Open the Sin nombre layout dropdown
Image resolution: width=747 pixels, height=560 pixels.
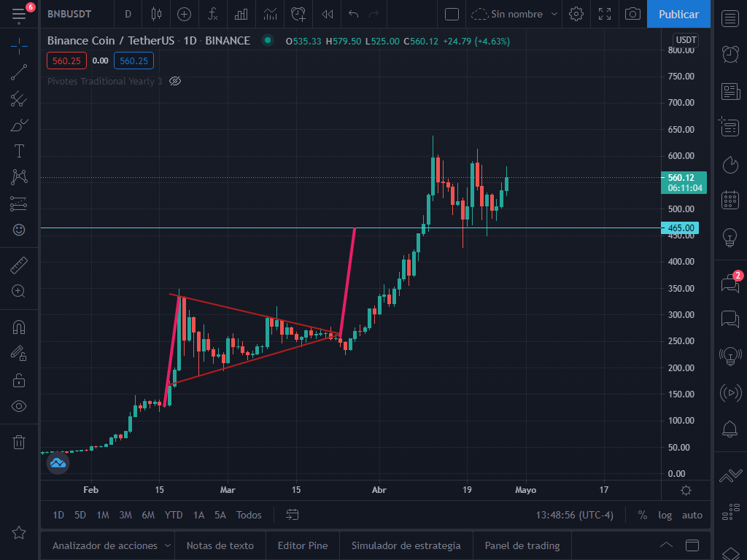tap(514, 15)
